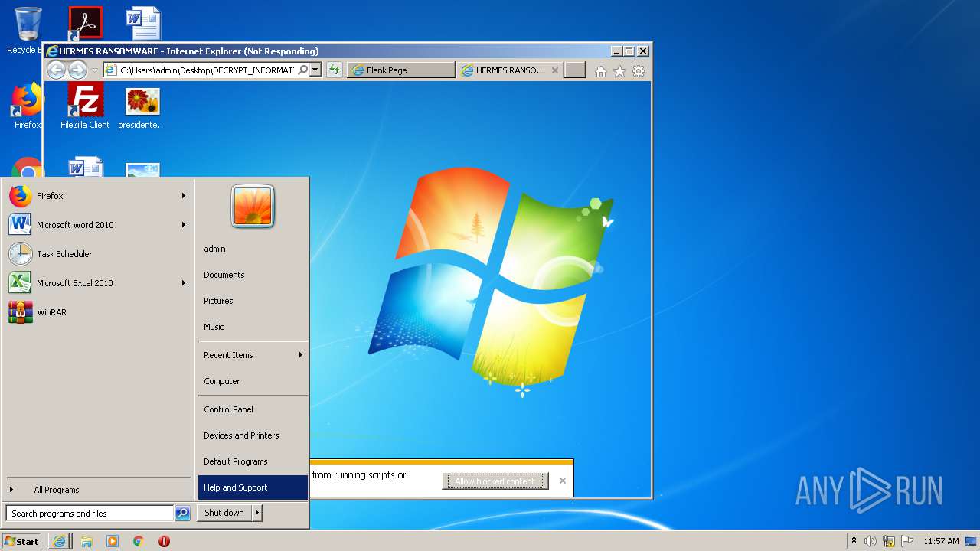Open Computer from the Start menu
The width and height of the screenshot is (980, 551).
253,381
